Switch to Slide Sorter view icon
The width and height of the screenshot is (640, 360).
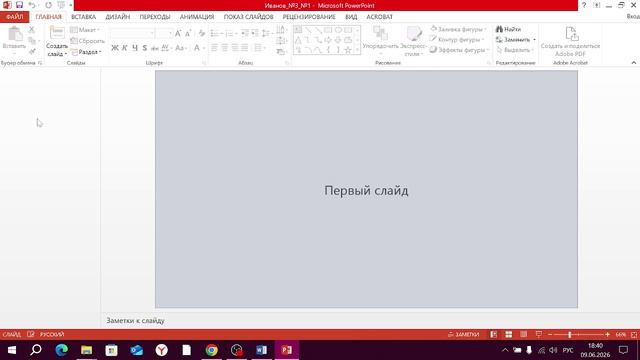tap(509, 334)
